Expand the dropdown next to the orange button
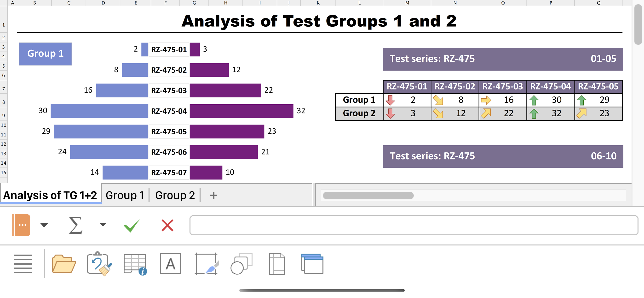The width and height of the screenshot is (644, 298). [x=44, y=225]
